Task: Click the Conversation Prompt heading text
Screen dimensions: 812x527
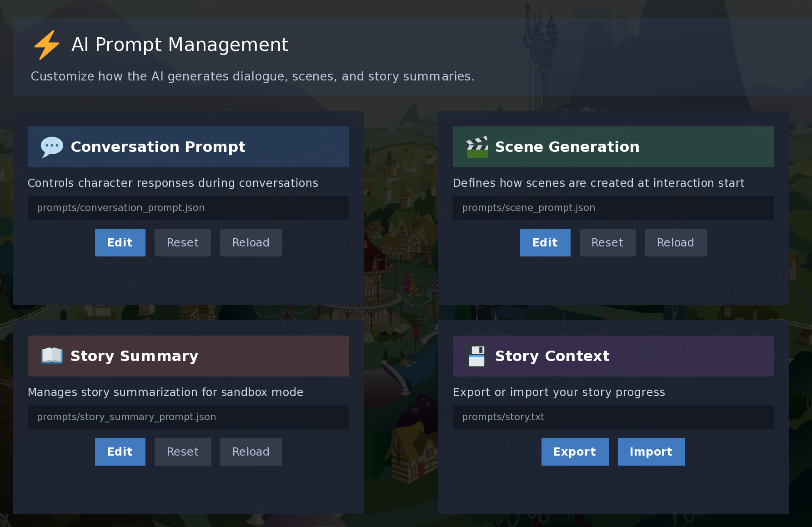Action: point(158,147)
